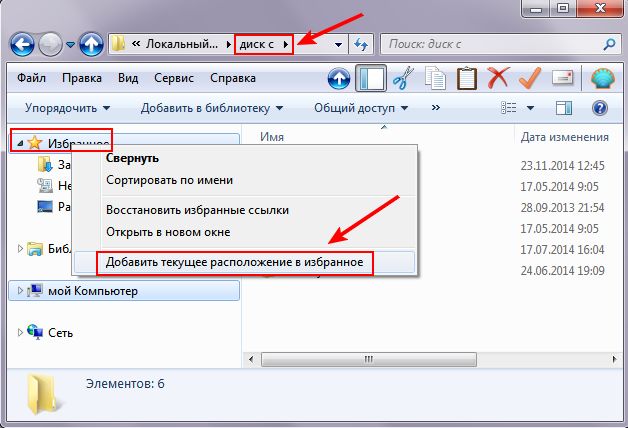Click the Up arrow next to address bar
Image resolution: width=628 pixels, height=428 pixels.
point(91,44)
